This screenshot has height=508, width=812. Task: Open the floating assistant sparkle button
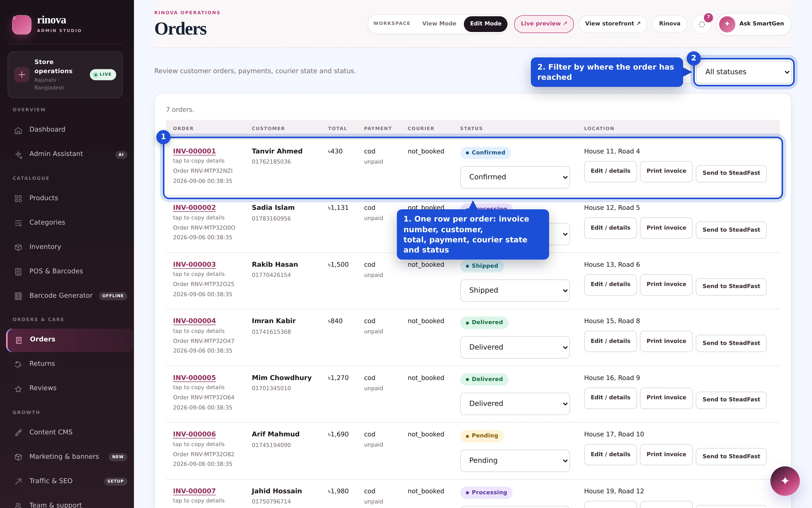pos(785,481)
